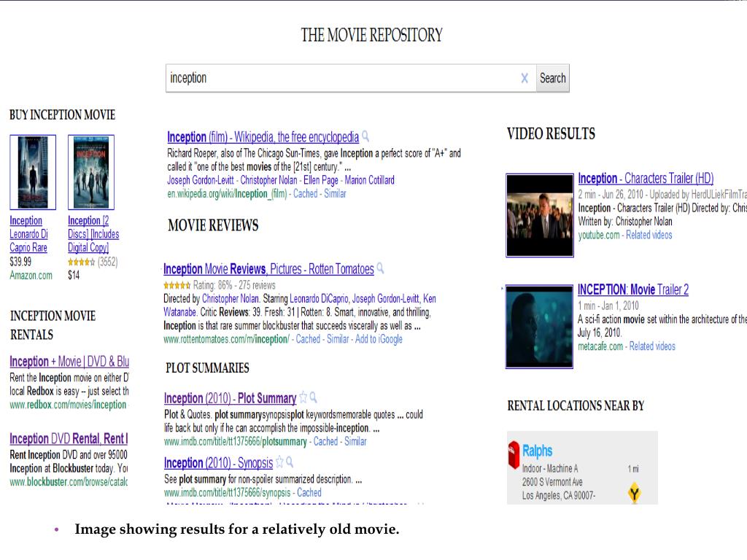Screen dimensions: 747x560
Task: Open the Amazon.com seller link
Action: coord(31,275)
